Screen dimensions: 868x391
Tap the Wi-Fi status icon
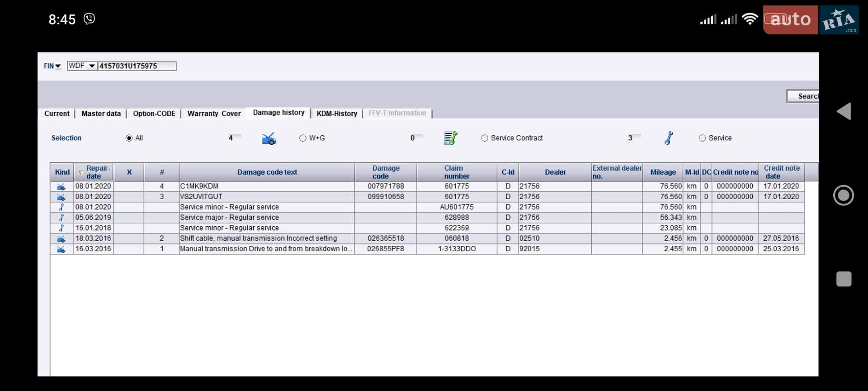750,19
